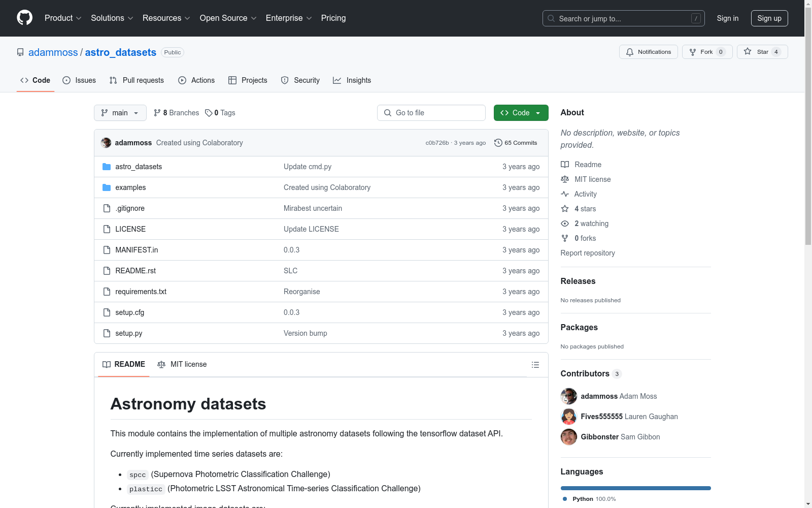Click the LICENSE file icon
Viewport: 812px width, 508px height.
point(107,229)
